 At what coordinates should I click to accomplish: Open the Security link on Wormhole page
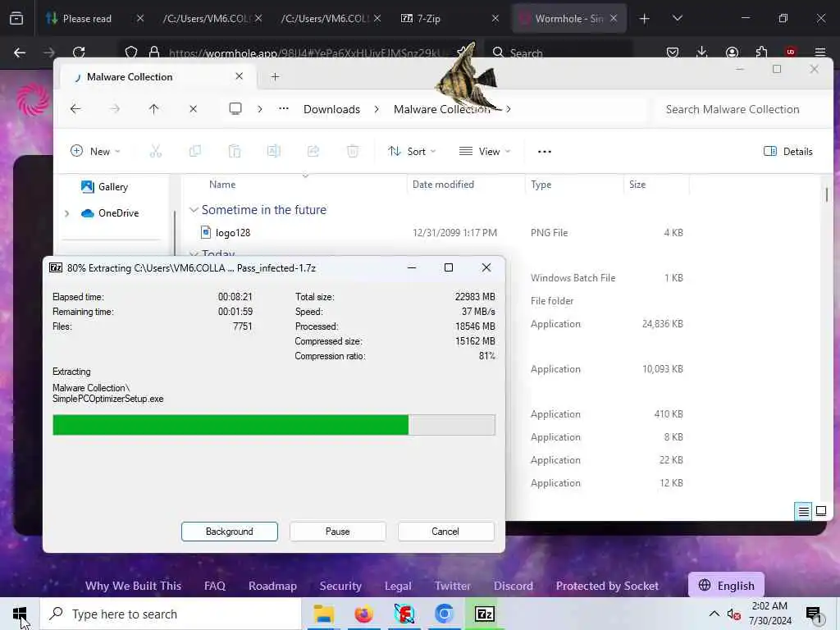tap(340, 586)
